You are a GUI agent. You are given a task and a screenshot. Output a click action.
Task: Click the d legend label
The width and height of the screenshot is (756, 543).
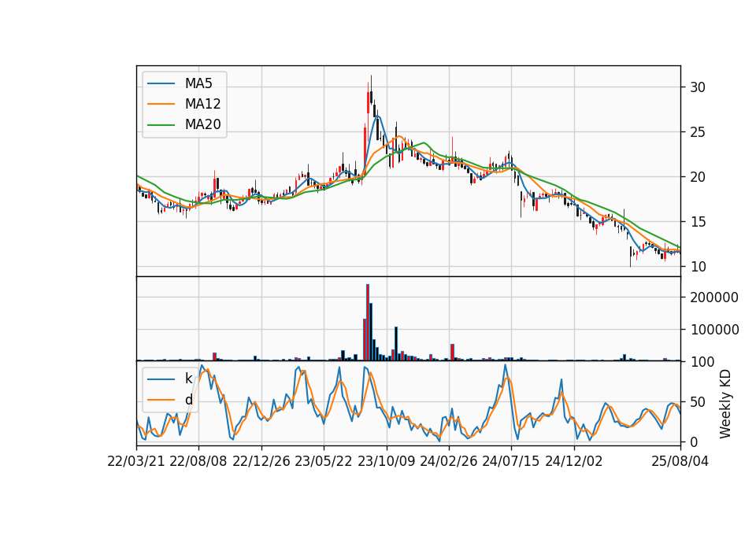(x=189, y=400)
